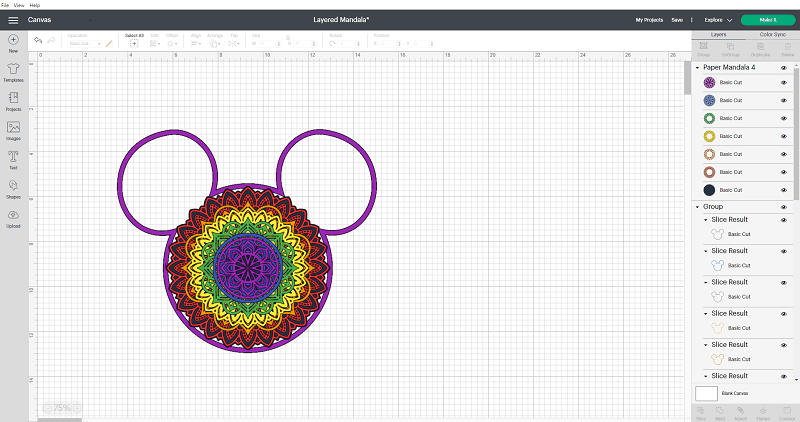Open the Arrange dropdown
Image resolution: width=800 pixels, height=422 pixels.
coord(215,44)
